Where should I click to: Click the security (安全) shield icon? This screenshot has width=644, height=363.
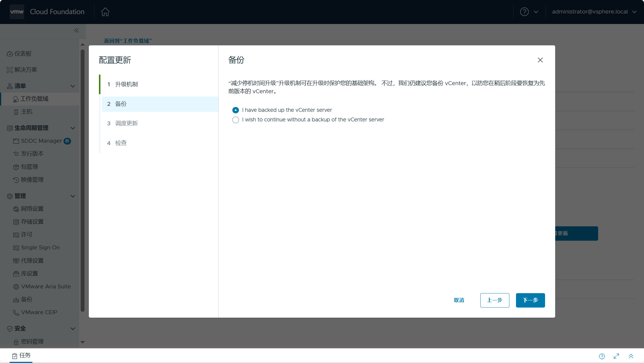click(10, 329)
